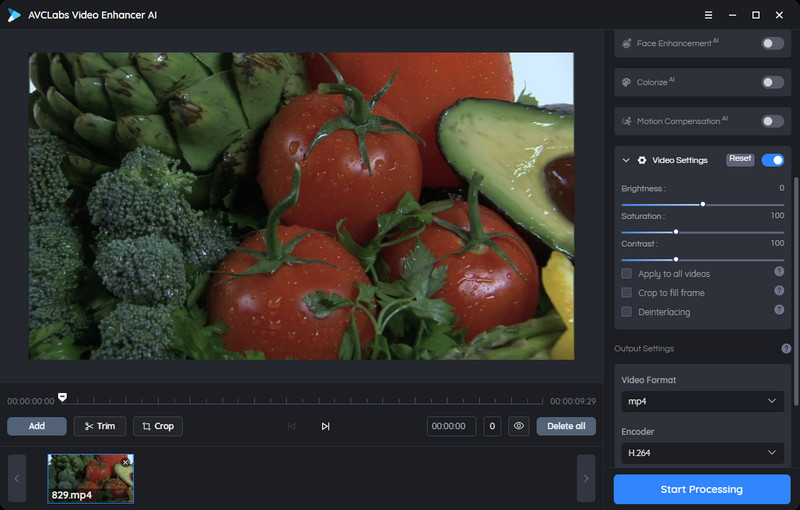
Task: Go to next frame
Action: [x=326, y=426]
